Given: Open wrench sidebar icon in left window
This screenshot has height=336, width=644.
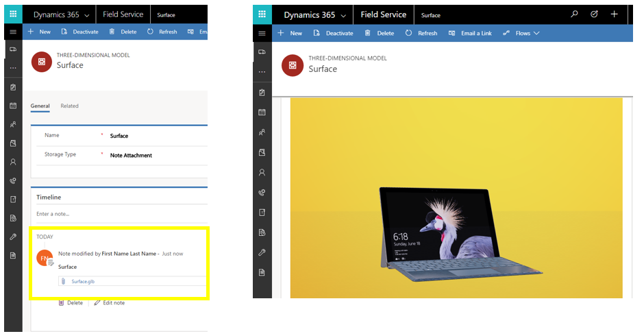Looking at the screenshot, I should point(13,237).
